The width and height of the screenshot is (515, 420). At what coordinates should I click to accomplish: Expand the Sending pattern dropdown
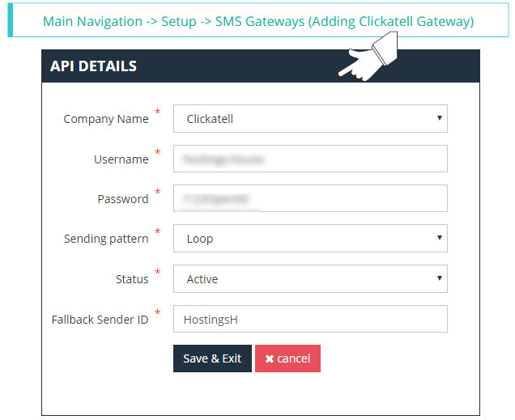(310, 239)
